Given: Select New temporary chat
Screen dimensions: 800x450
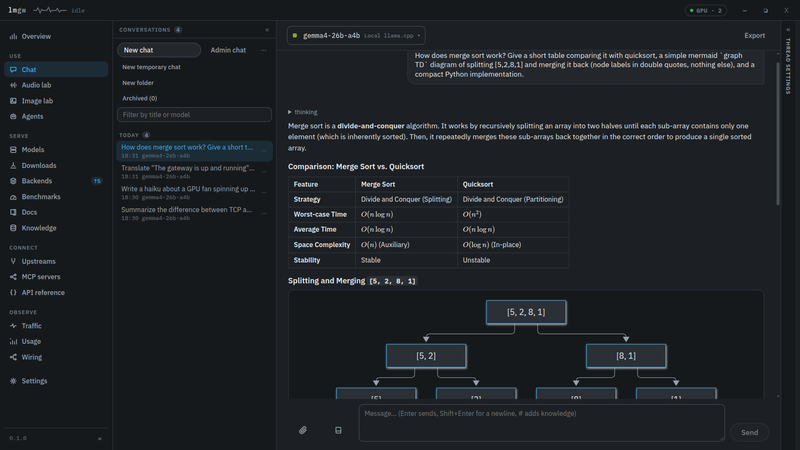Looking at the screenshot, I should 151,67.
